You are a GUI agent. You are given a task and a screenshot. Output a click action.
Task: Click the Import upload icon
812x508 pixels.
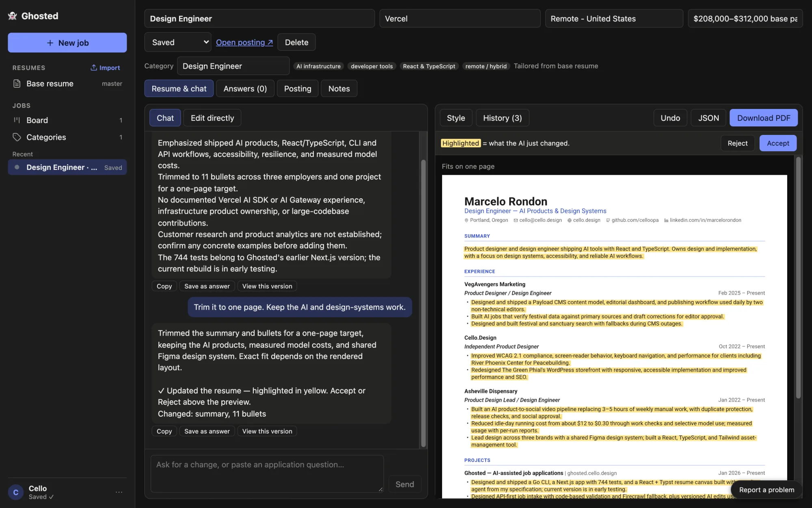click(x=94, y=67)
